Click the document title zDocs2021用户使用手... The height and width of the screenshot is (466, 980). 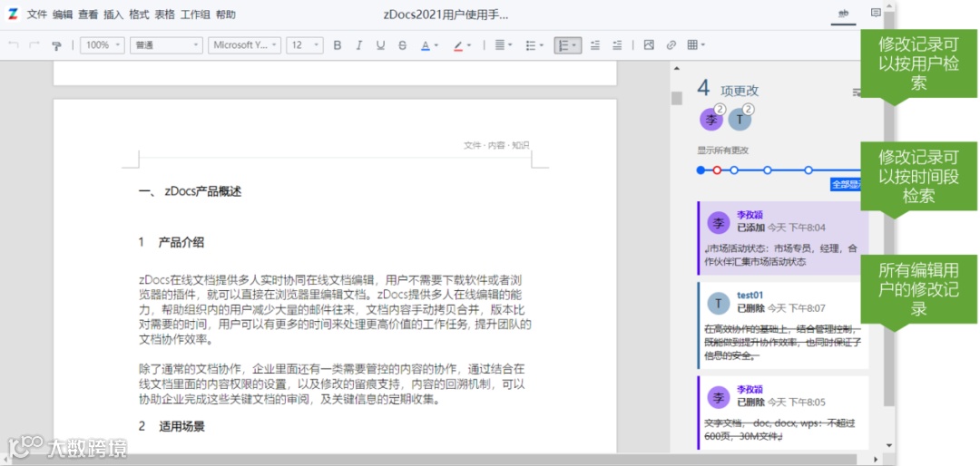point(446,15)
